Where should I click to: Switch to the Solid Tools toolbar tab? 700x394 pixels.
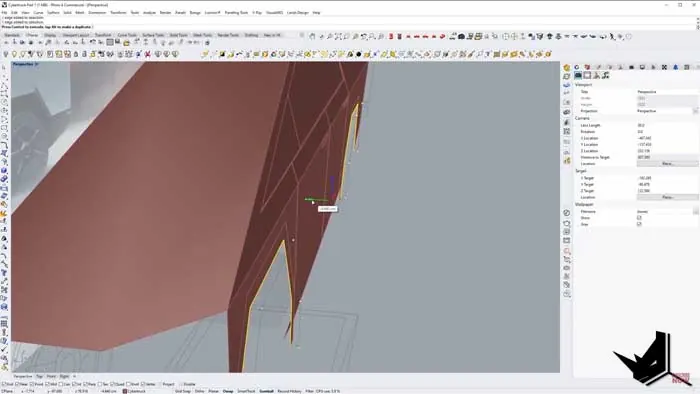(x=179, y=35)
